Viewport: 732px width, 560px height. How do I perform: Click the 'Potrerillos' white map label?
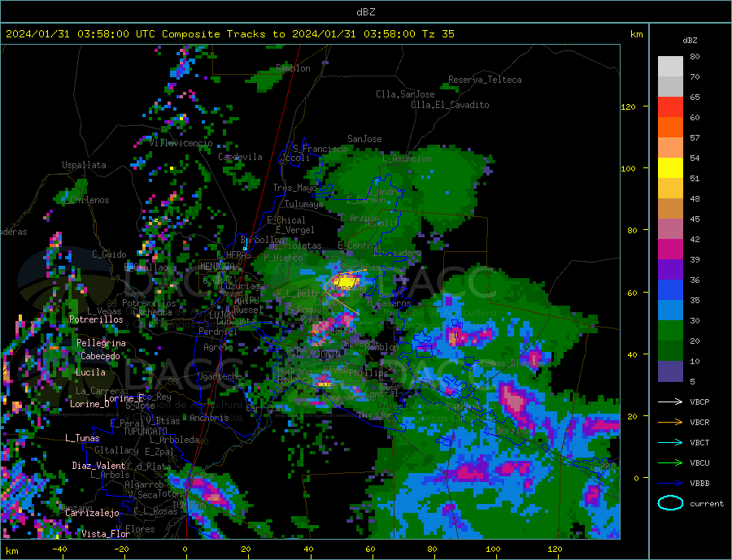tap(96, 319)
